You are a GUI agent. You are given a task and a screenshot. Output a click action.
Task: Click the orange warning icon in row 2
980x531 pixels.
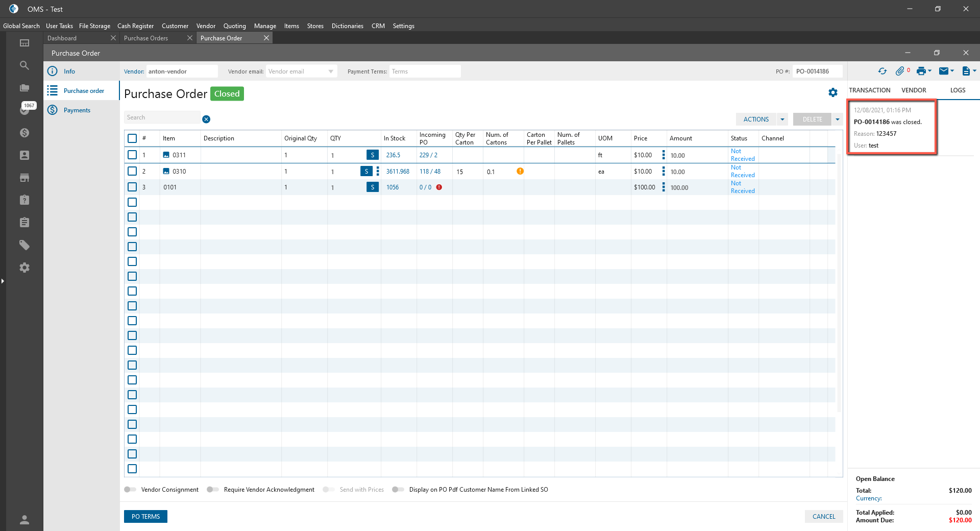(x=520, y=172)
